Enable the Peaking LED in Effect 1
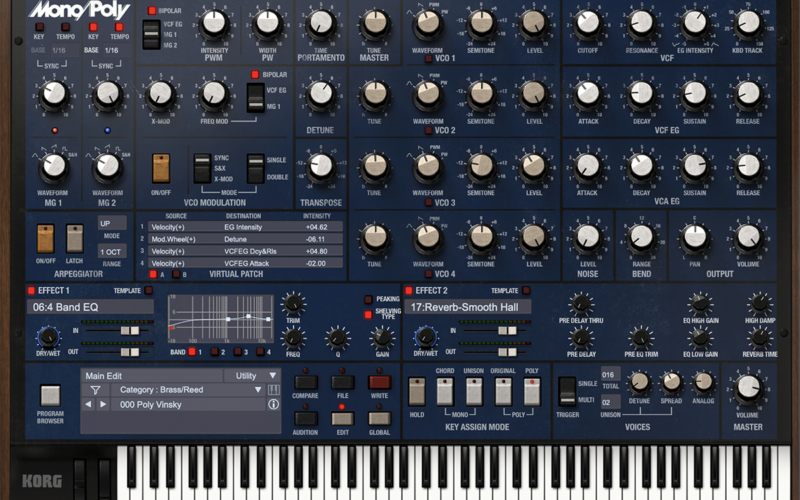This screenshot has height=500, width=800. point(368,299)
